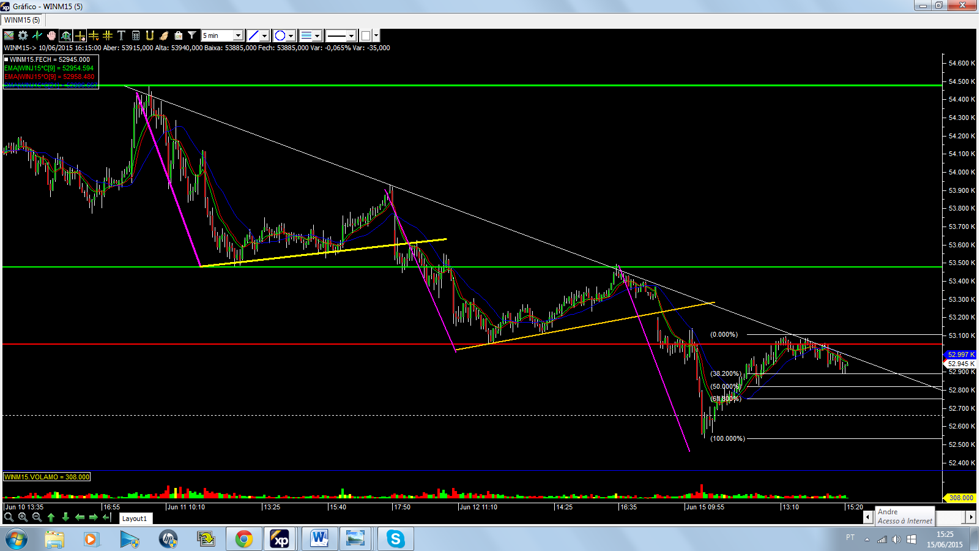Select the green candlestick indicator tool
This screenshot has width=980, height=551.
coord(37,36)
